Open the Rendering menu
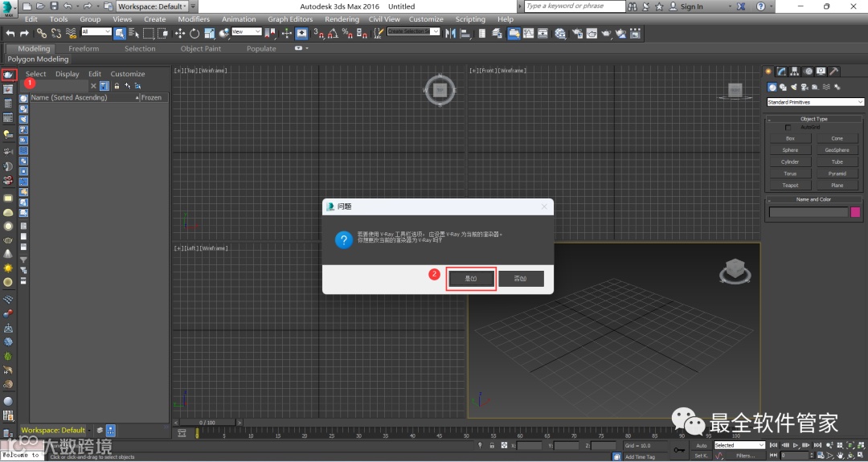 (342, 18)
